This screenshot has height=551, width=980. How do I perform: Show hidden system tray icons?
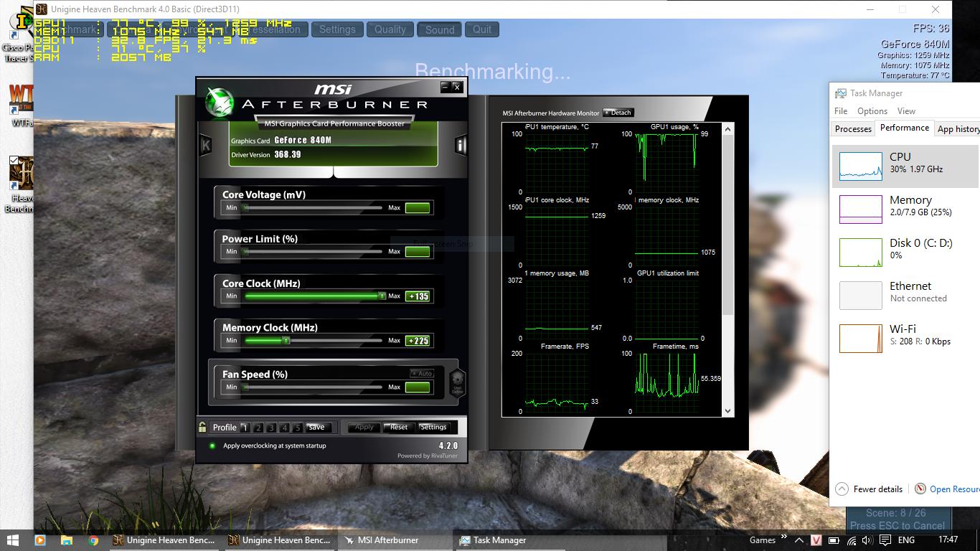798,540
